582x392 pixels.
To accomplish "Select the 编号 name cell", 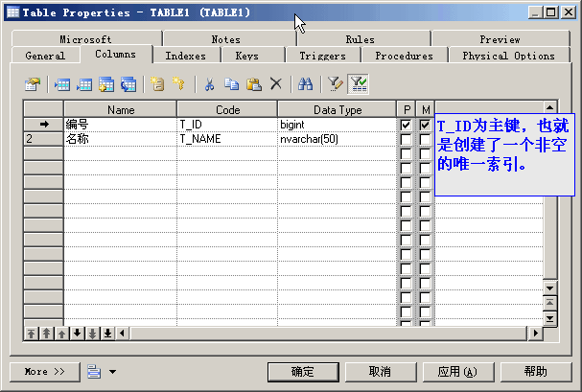I will pyautogui.click(x=120, y=125).
